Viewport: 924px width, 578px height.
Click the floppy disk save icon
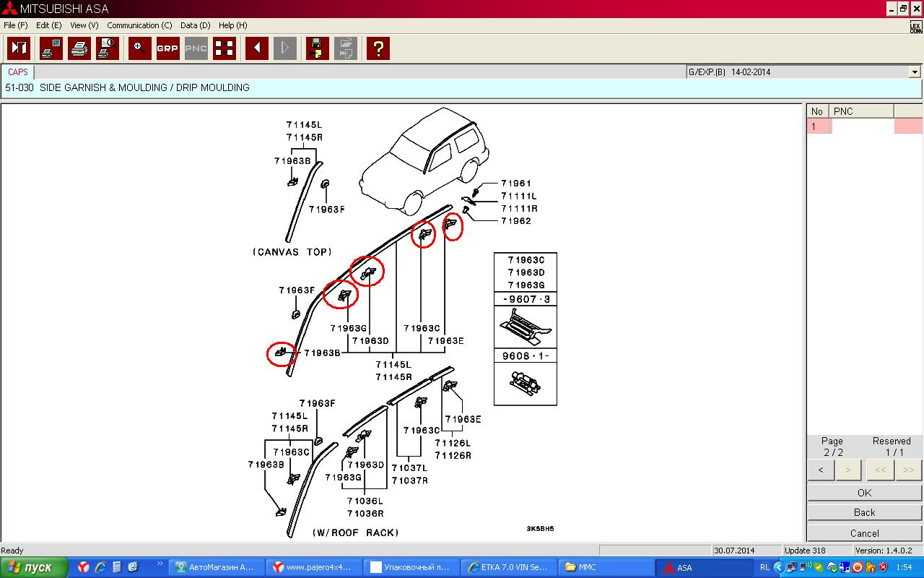click(x=317, y=48)
